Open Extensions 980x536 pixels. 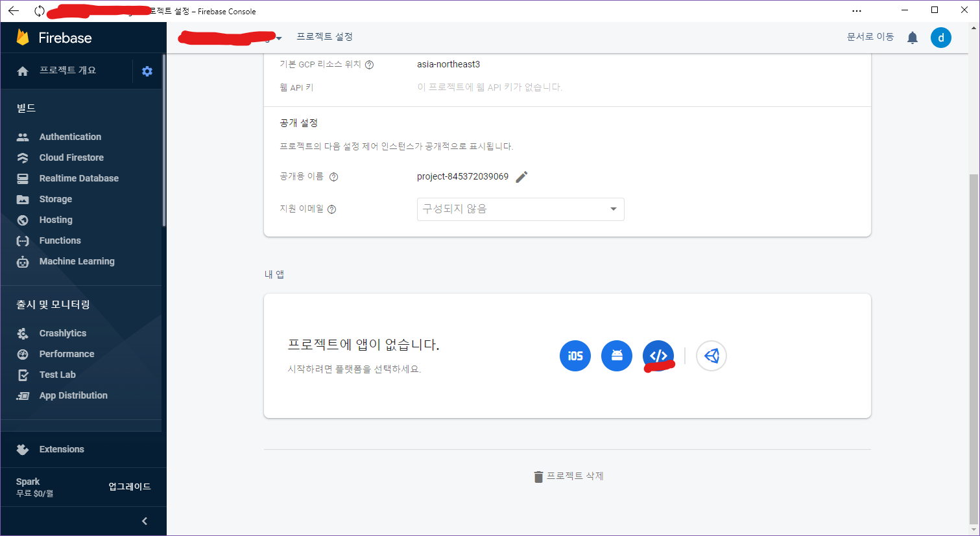pos(62,449)
